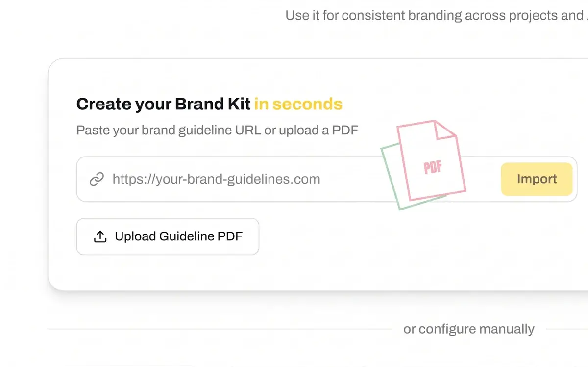Select the "or configure manually" label
The height and width of the screenshot is (367, 588).
coord(469,329)
